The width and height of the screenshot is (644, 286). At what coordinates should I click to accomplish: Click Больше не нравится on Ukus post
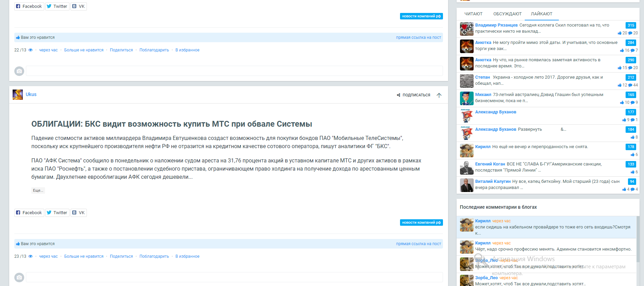coord(84,256)
